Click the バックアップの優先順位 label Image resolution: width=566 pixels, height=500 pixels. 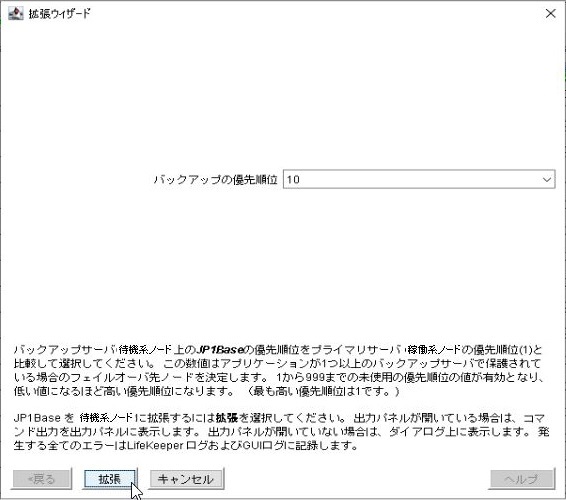(215, 179)
